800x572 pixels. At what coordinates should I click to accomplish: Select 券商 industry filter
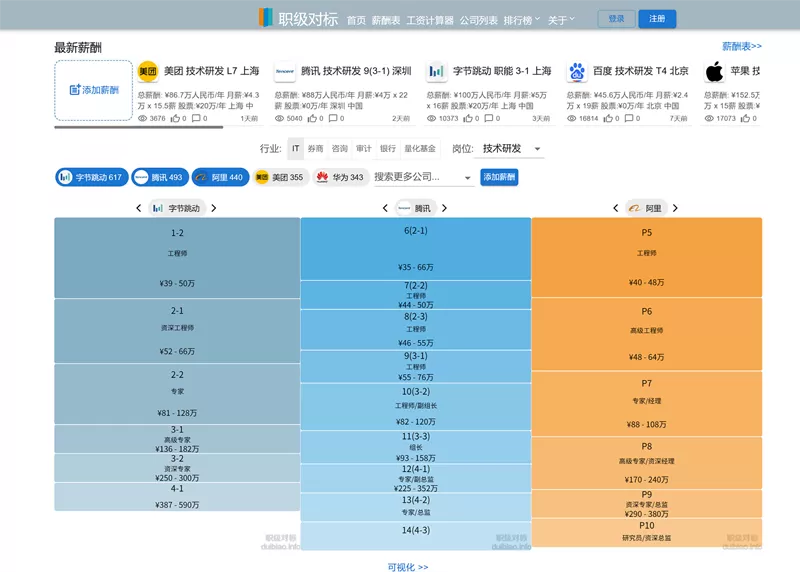[x=315, y=148]
